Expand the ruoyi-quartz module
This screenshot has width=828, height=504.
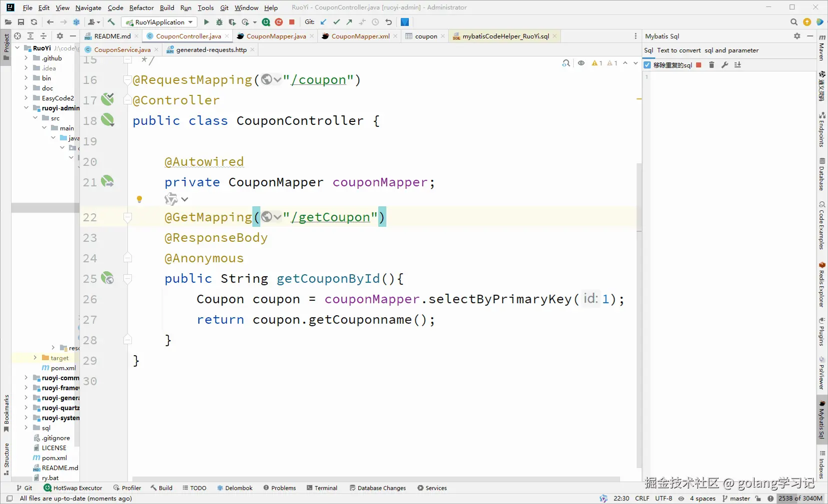26,408
